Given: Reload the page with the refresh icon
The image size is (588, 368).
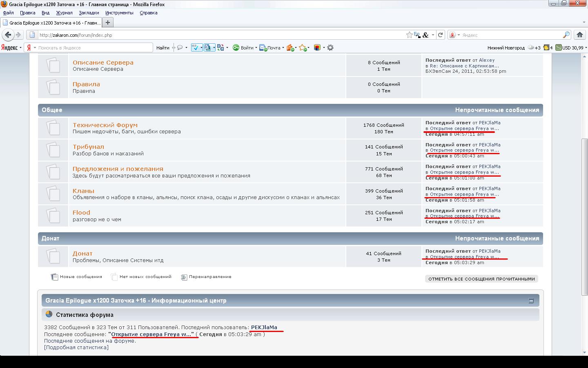Looking at the screenshot, I should click(x=440, y=35).
